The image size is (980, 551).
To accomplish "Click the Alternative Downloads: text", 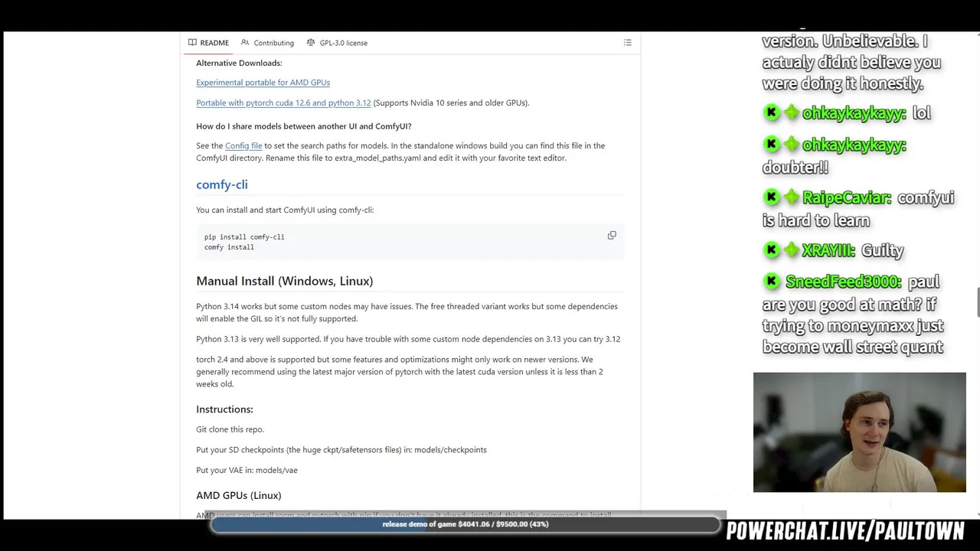I will pos(239,63).
